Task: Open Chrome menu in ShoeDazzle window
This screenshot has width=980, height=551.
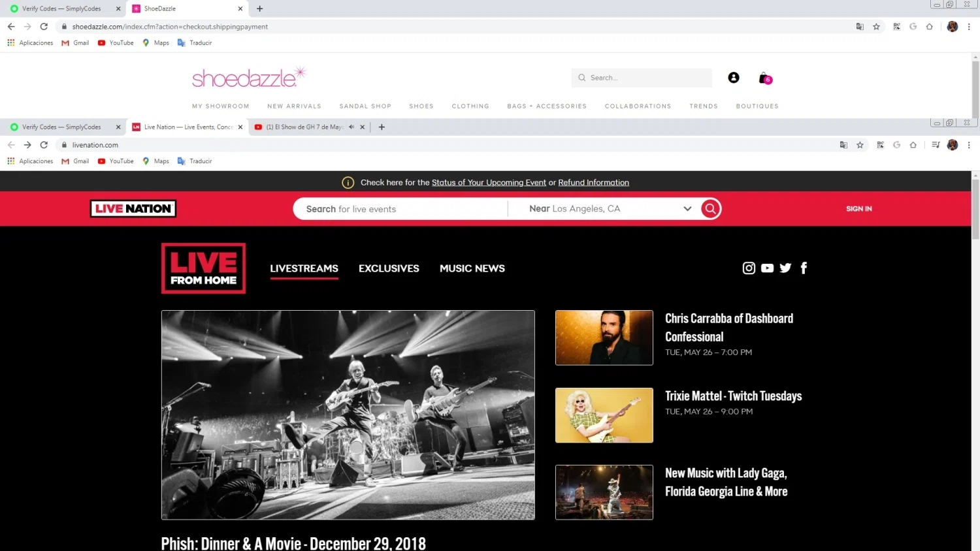Action: [x=968, y=27]
